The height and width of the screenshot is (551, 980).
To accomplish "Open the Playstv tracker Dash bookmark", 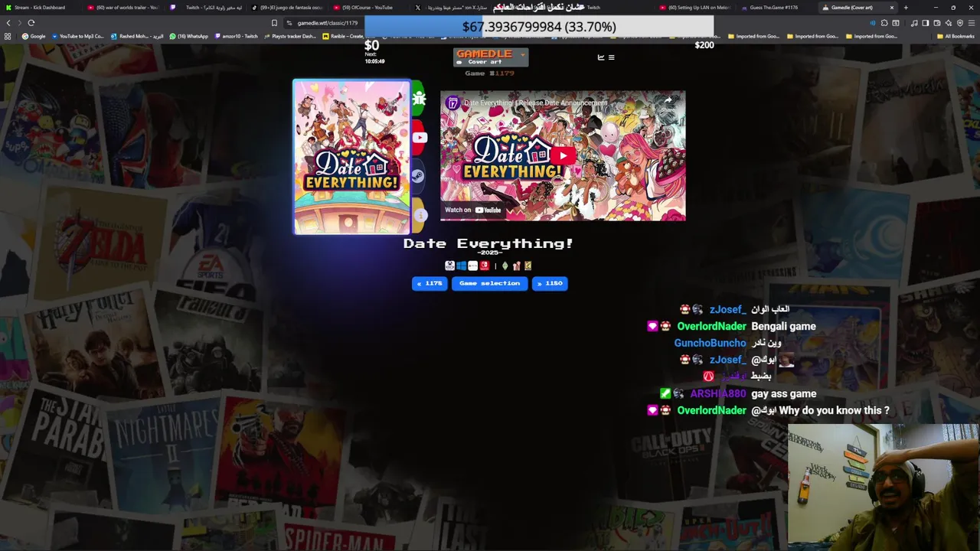I will pyautogui.click(x=289, y=36).
